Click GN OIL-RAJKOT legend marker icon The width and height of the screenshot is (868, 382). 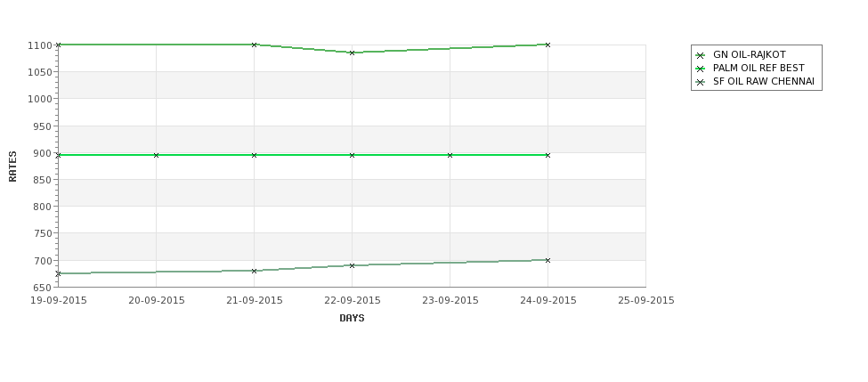pos(701,55)
